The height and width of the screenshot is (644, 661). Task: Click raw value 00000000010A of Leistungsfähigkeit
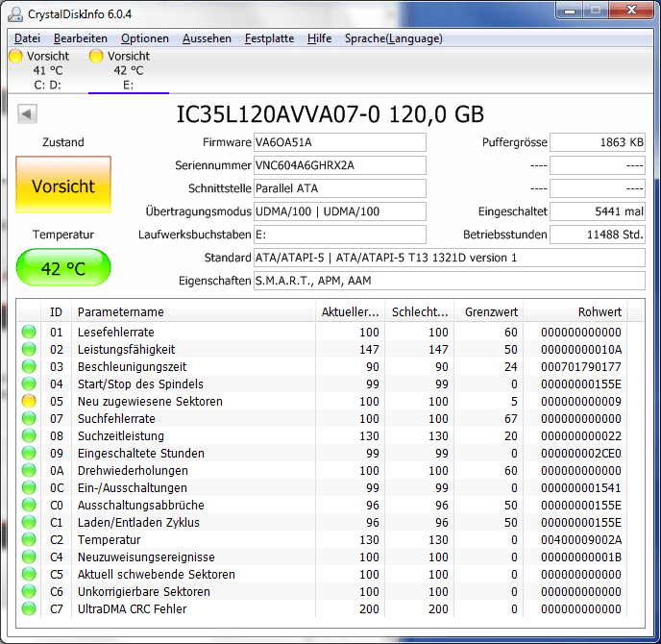click(581, 349)
